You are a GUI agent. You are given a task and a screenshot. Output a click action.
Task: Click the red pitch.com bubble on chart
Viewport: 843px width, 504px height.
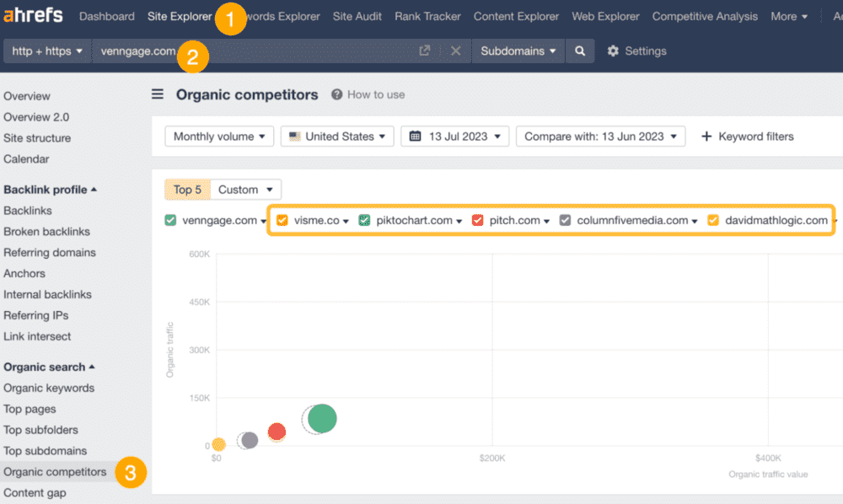(x=277, y=432)
